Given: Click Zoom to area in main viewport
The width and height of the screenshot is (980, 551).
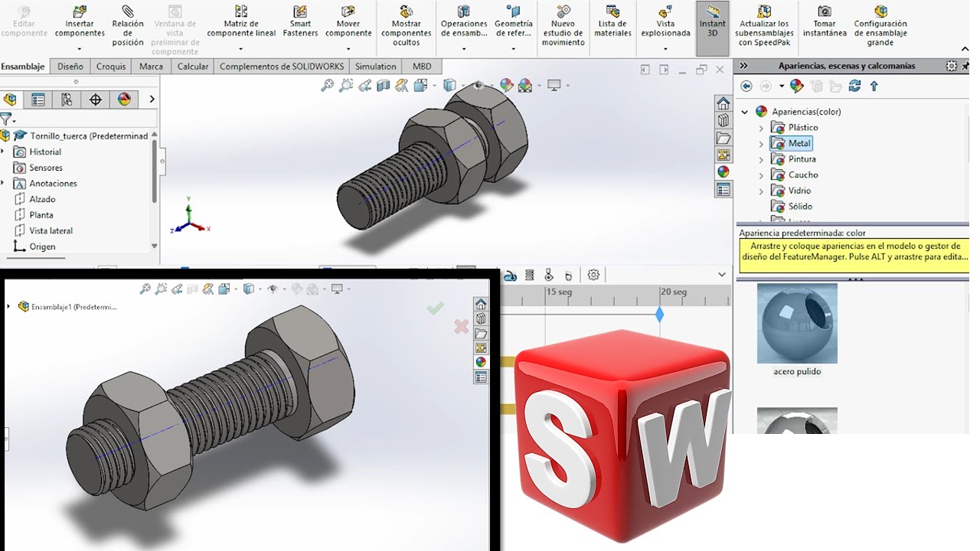Looking at the screenshot, I should [346, 85].
